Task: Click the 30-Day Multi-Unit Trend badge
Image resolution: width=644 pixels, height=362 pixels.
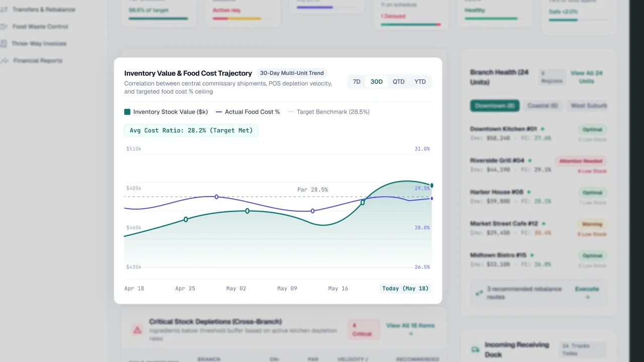Action: tap(292, 73)
